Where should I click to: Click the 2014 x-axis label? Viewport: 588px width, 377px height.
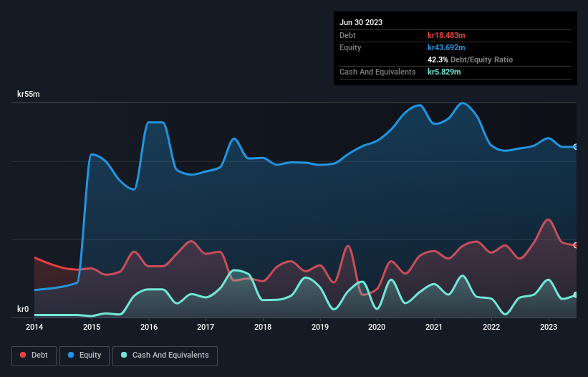34,327
